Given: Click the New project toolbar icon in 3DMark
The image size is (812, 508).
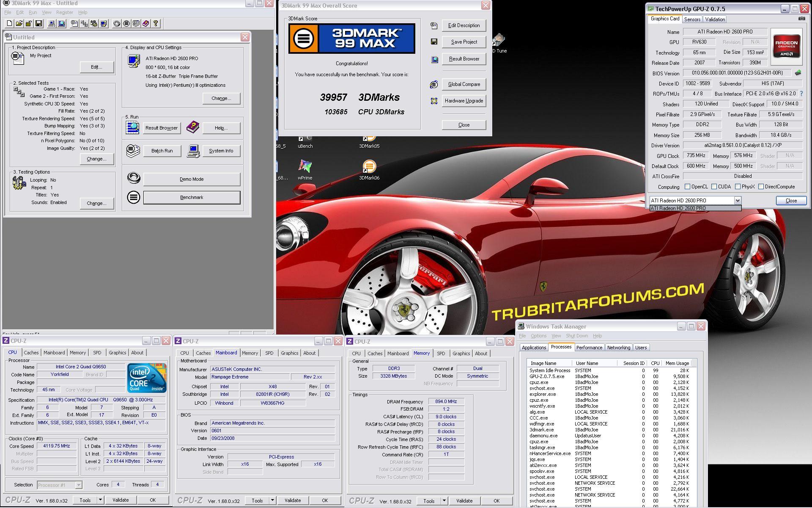Looking at the screenshot, I should (x=9, y=24).
